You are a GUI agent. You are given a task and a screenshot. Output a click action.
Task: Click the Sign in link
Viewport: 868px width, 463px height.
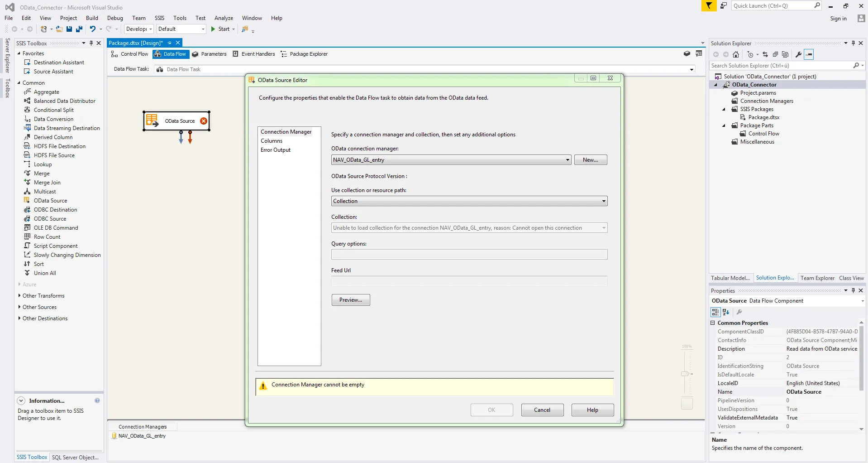(x=838, y=19)
